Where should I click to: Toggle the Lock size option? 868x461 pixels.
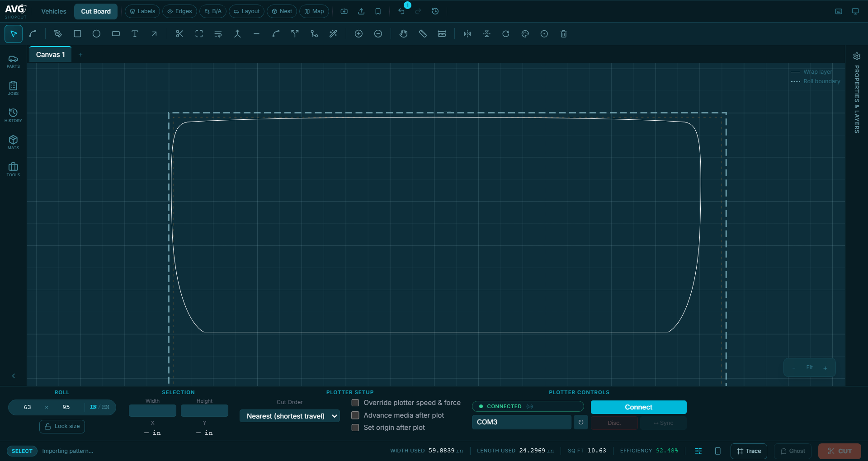tap(62, 426)
